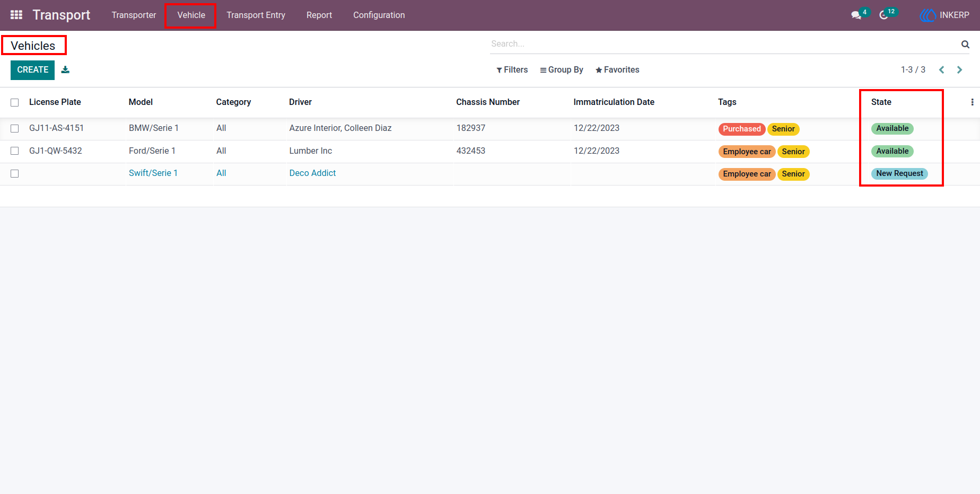This screenshot has width=980, height=494.
Task: Open the conversations chat icon
Action: pyautogui.click(x=856, y=15)
